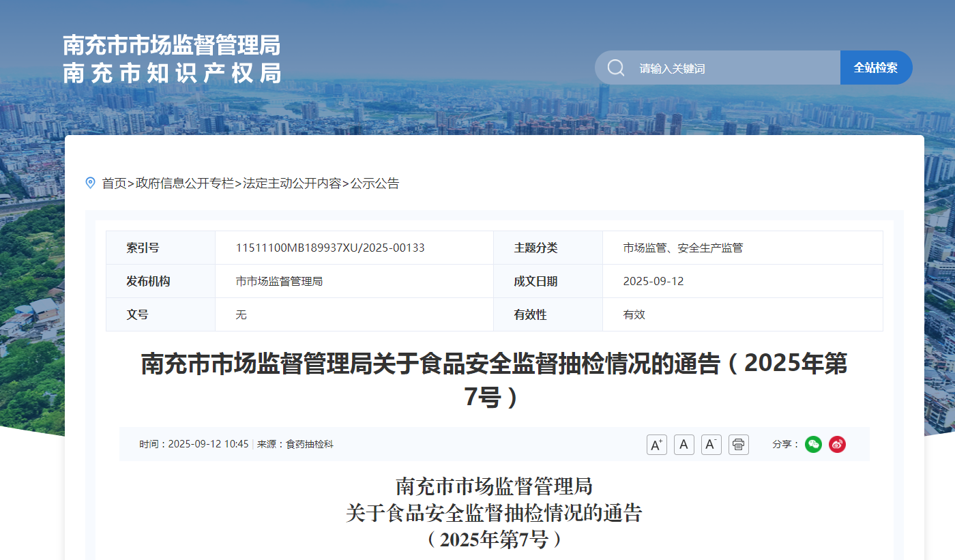Image resolution: width=955 pixels, height=560 pixels.
Task: Click the 成文日期 value 2025-09-12
Action: point(653,281)
